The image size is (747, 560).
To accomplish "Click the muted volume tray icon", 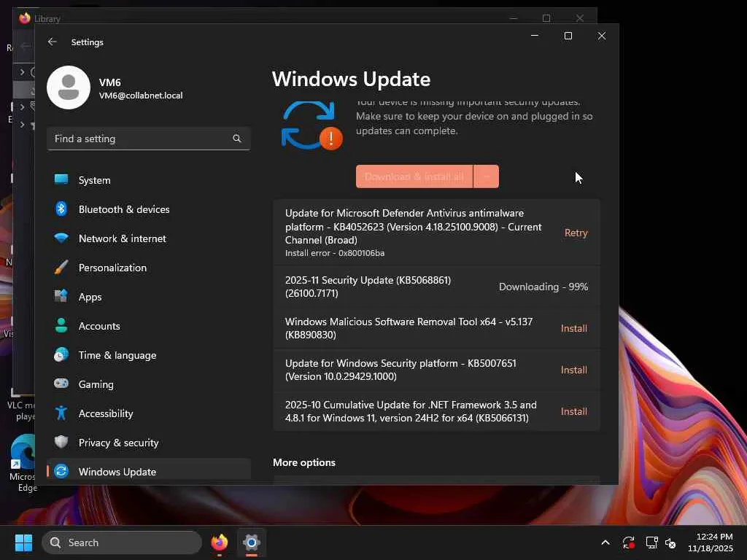I will point(670,542).
